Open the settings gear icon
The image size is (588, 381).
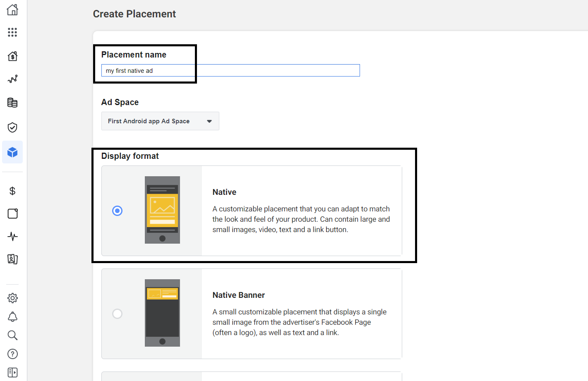click(12, 298)
